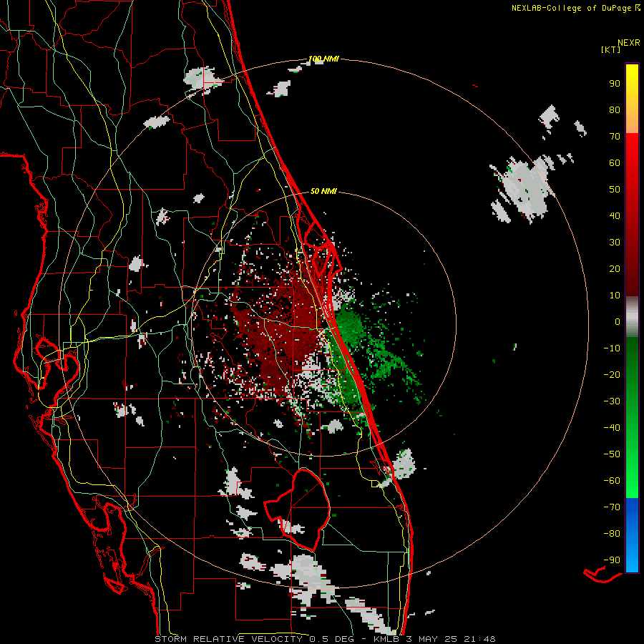
Task: Click the -20 value on the velocity scale
Action: [x=612, y=374]
